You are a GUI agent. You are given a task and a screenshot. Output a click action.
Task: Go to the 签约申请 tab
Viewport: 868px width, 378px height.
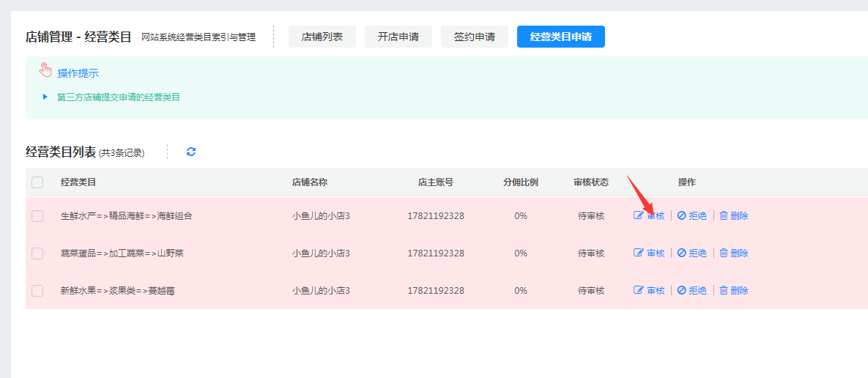(x=475, y=37)
